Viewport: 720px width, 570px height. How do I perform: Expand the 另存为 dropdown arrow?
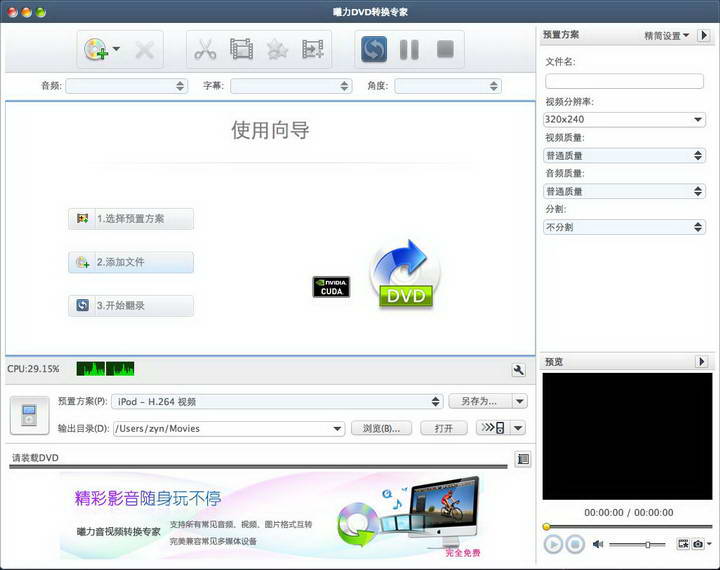(x=519, y=401)
